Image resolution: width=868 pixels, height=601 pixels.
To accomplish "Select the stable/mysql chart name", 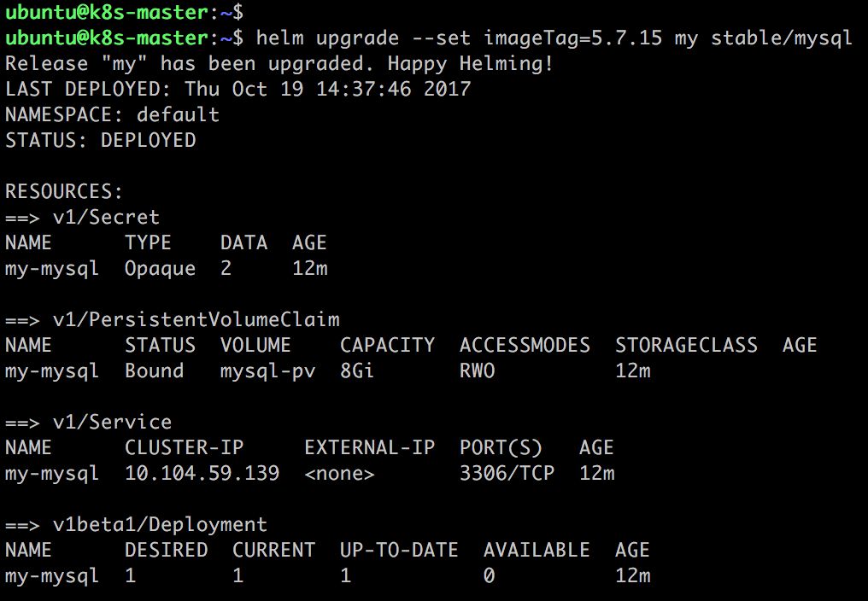I will (781, 38).
